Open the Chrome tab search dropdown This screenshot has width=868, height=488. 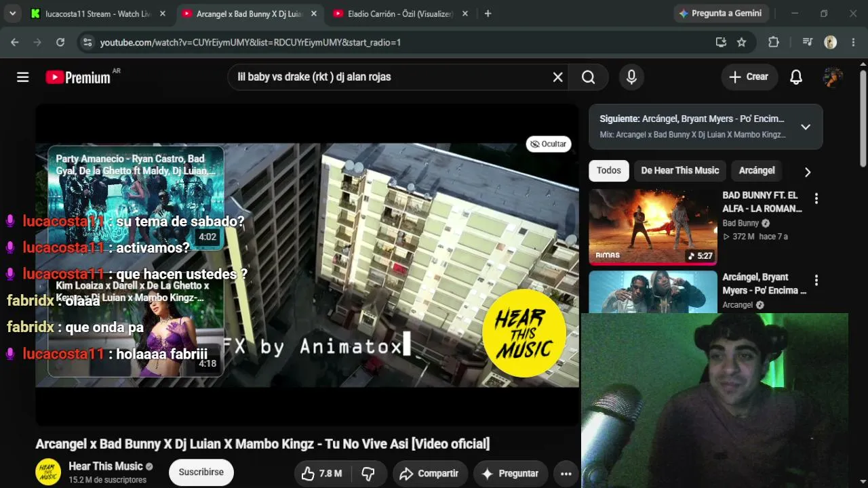pyautogui.click(x=12, y=14)
